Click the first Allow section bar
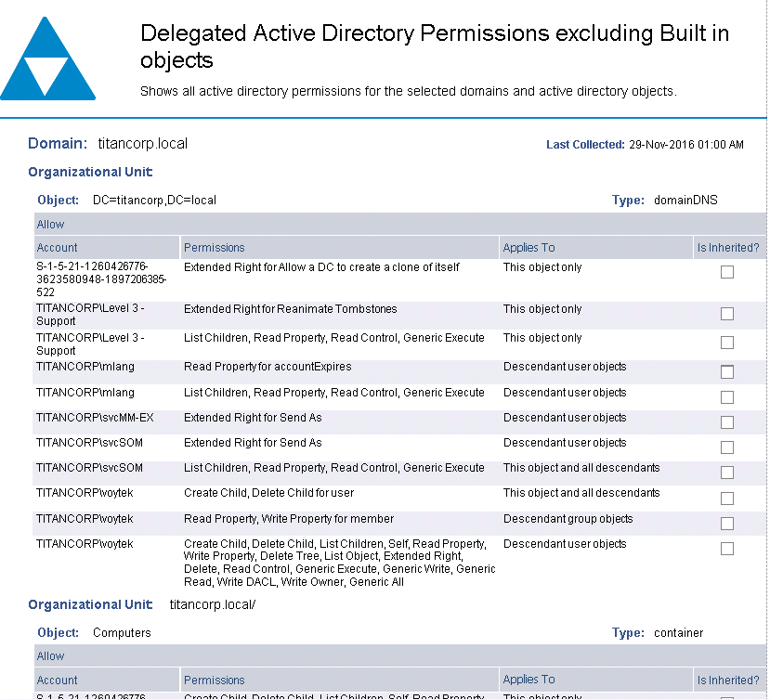This screenshot has height=700, width=770. coord(51,225)
